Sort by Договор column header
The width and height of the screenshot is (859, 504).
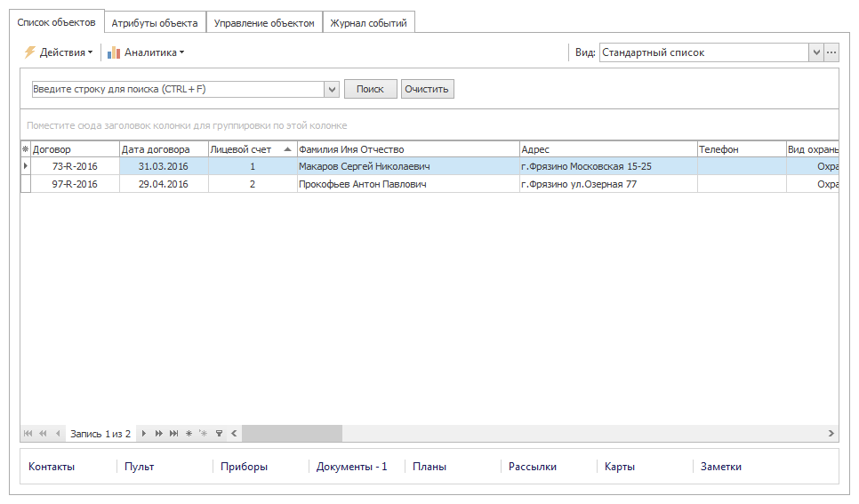click(75, 149)
